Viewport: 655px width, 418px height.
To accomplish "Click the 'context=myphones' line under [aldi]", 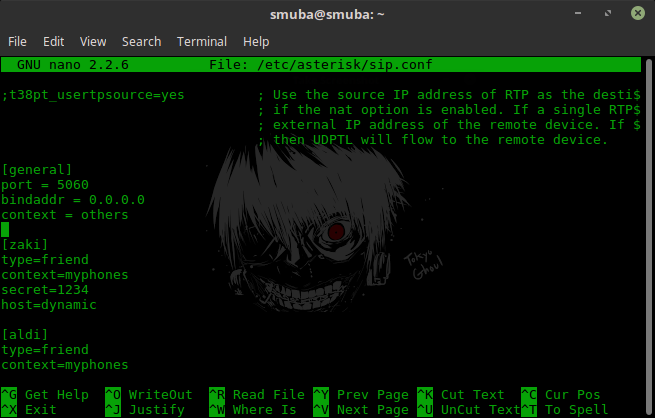I will 65,365.
